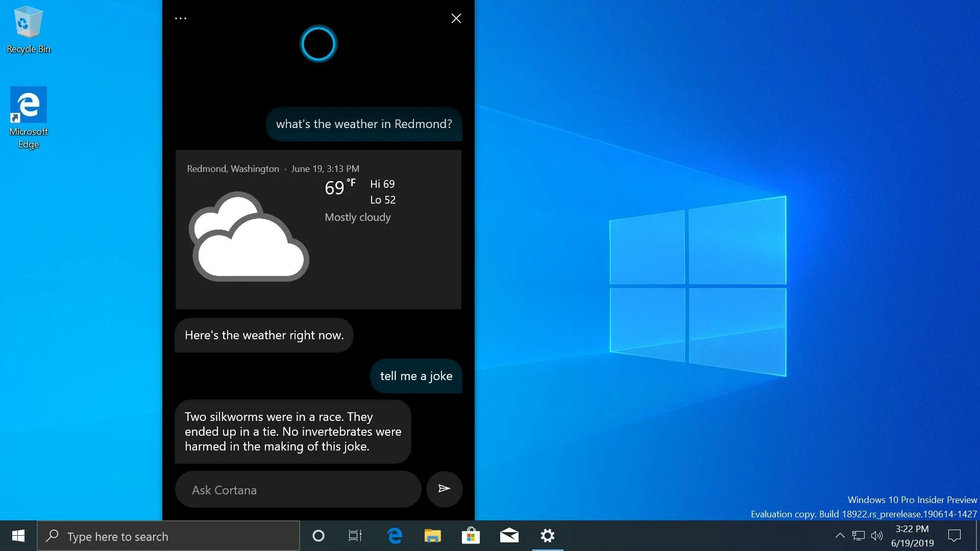Open File Explorer from taskbar
Screen dimensions: 980x551
click(433, 536)
